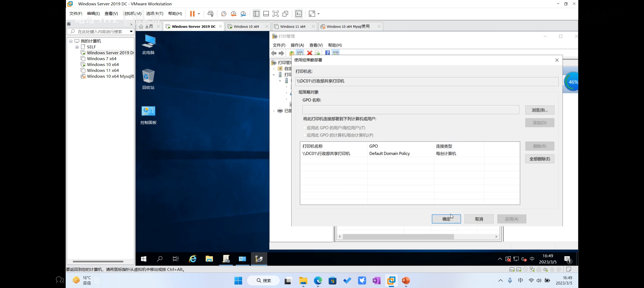
Task: Open Internet Explorer on guest taskbar
Action: coord(193,259)
